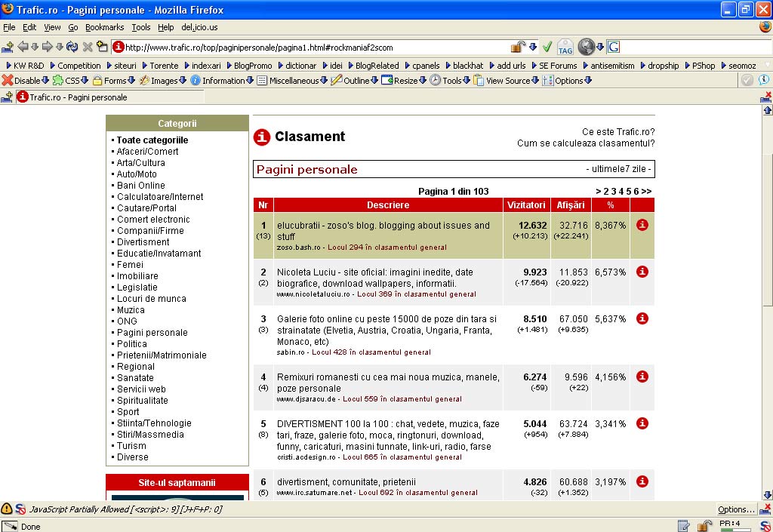Click the globe icon beside the TAG button

(x=586, y=47)
